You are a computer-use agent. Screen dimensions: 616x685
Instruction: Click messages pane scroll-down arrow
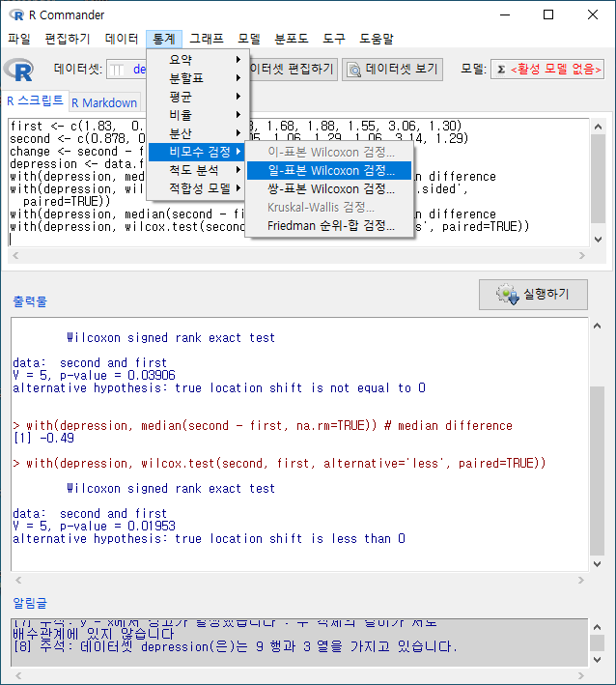(x=598, y=660)
